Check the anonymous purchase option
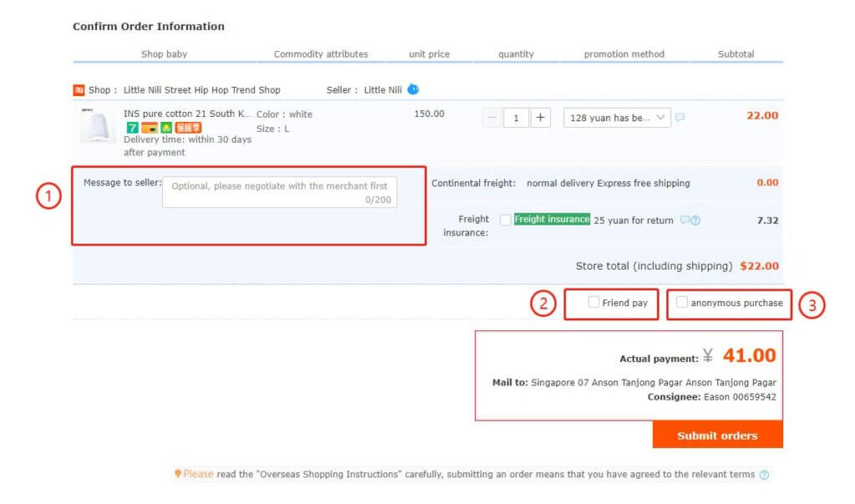 [x=681, y=302]
